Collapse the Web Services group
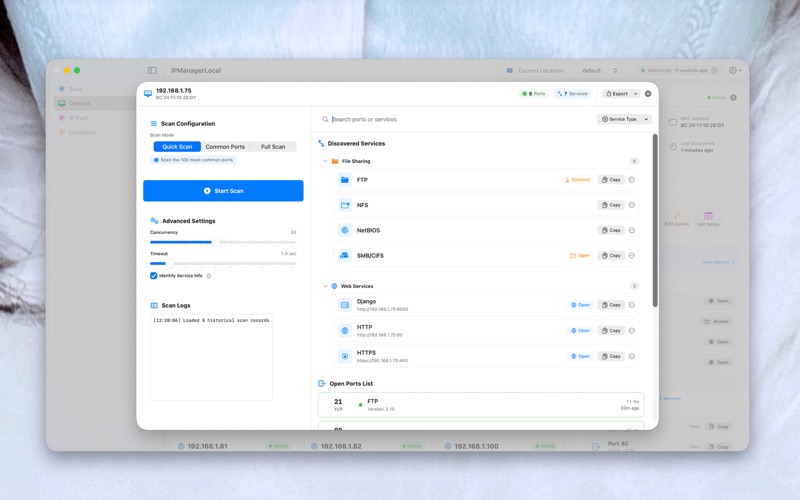The height and width of the screenshot is (500, 800). pos(325,286)
